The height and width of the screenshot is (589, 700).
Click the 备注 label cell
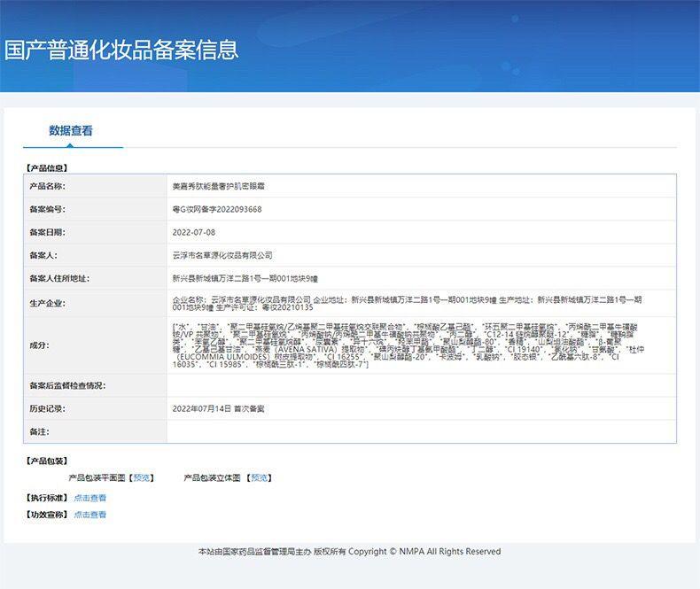(x=95, y=431)
